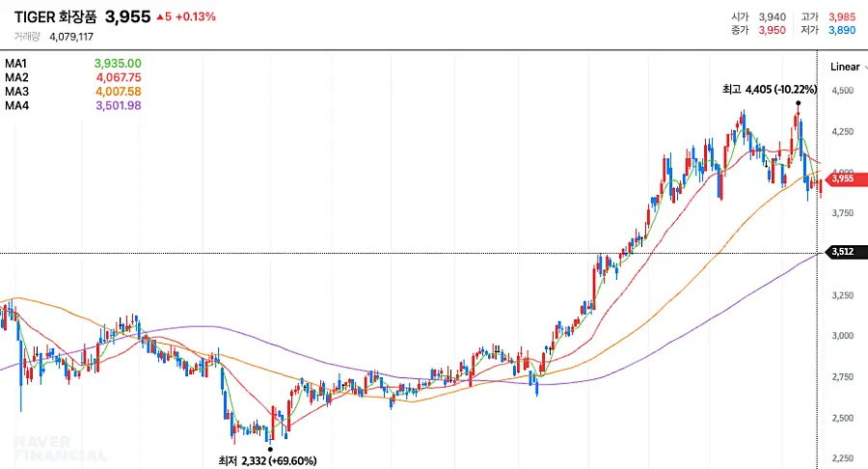Click the 최저 2,332 (+69.60%) marker label
This screenshot has height=469, width=868.
268,460
